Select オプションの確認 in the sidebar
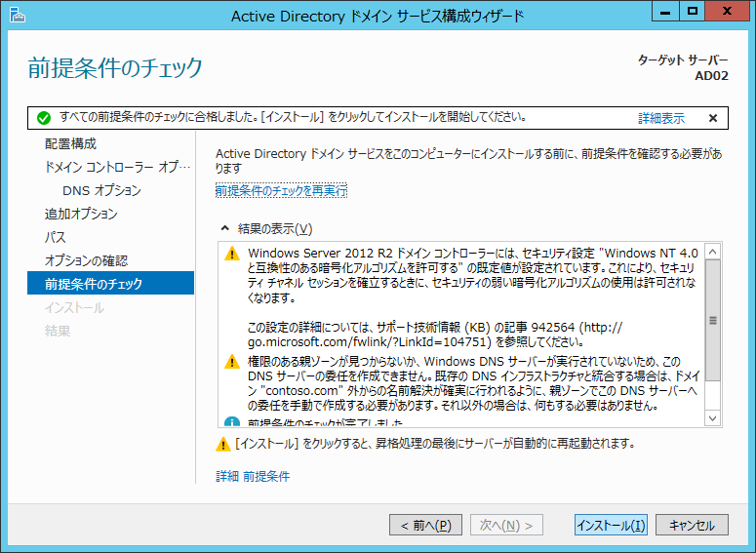Viewport: 756px width, 553px height. (x=86, y=260)
